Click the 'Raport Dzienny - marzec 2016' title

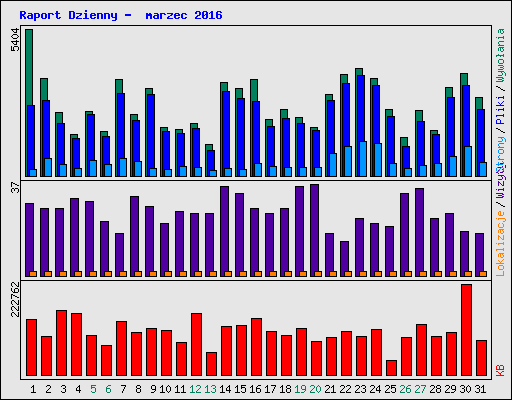[x=121, y=15]
